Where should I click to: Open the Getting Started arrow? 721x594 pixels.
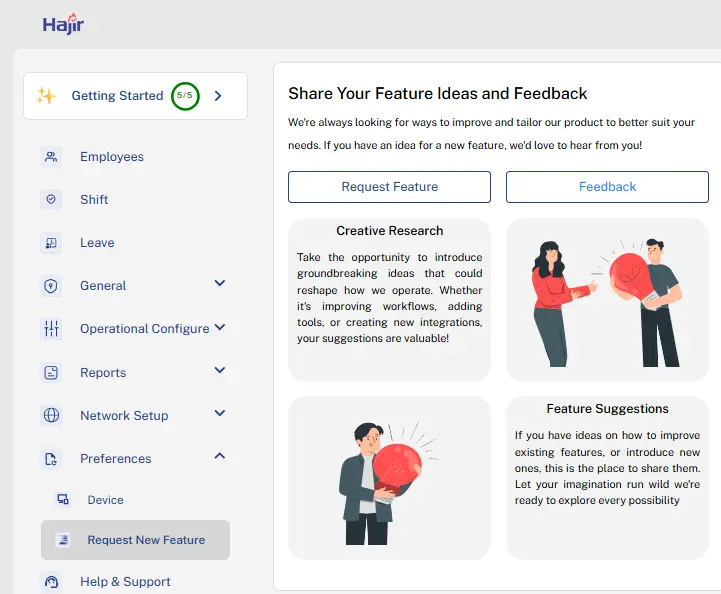(218, 96)
